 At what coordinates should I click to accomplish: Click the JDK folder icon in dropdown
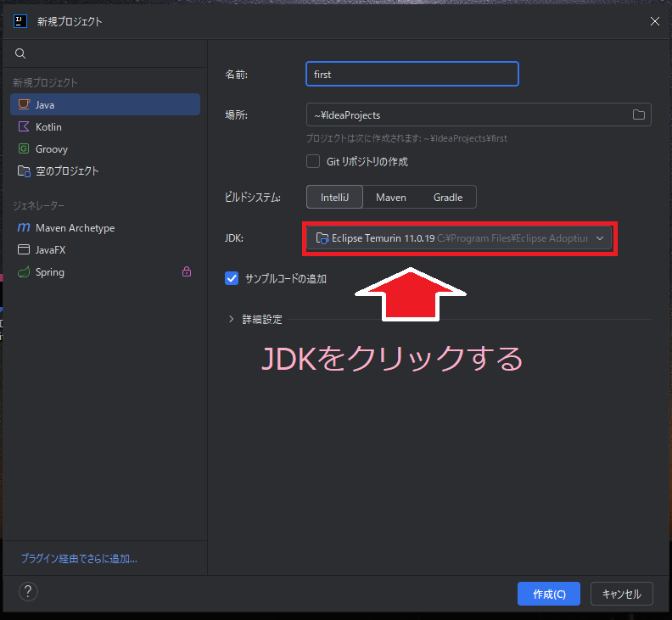(x=322, y=237)
